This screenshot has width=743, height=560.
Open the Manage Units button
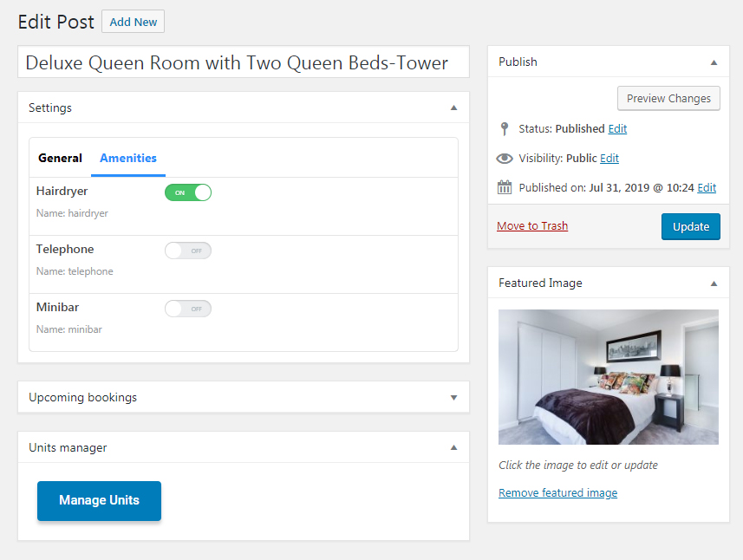(99, 501)
